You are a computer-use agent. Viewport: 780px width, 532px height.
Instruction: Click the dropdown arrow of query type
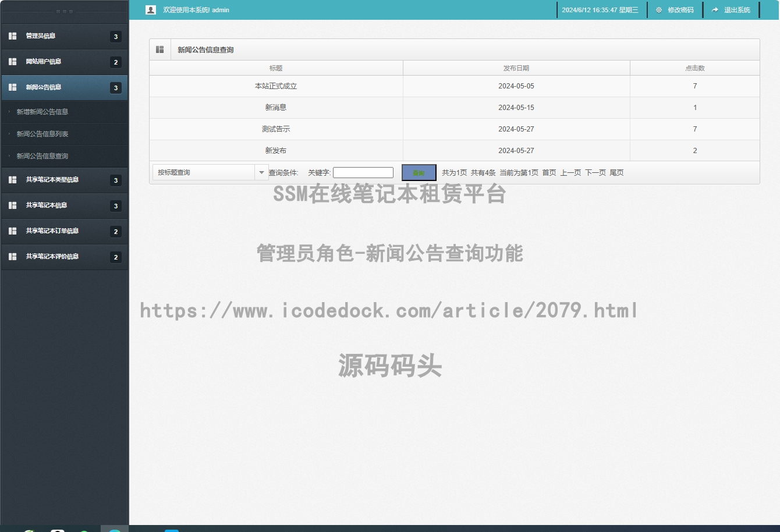pos(261,172)
